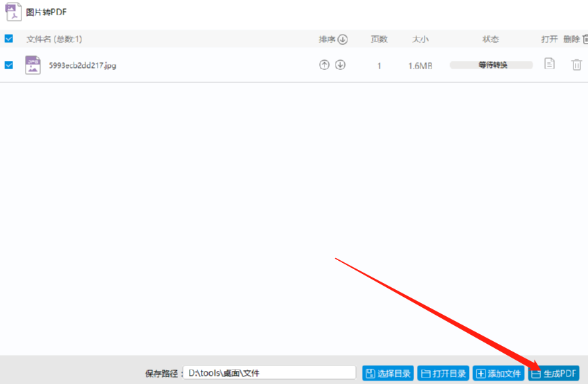
Task: Uncheck the 5993ecb2dd217.jpg file checkbox
Action: point(8,65)
